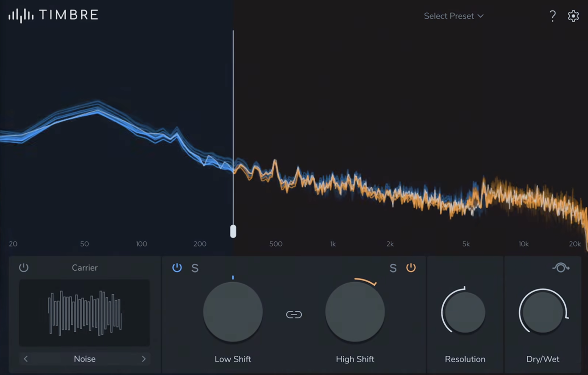Toggle the blue low band power button
The width and height of the screenshot is (588, 375).
177,267
